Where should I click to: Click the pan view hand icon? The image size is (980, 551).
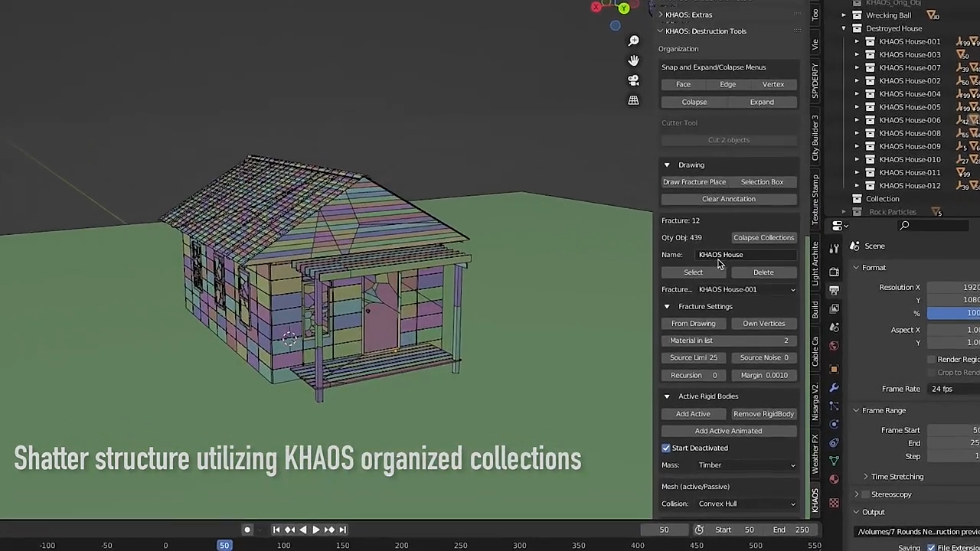coord(633,60)
